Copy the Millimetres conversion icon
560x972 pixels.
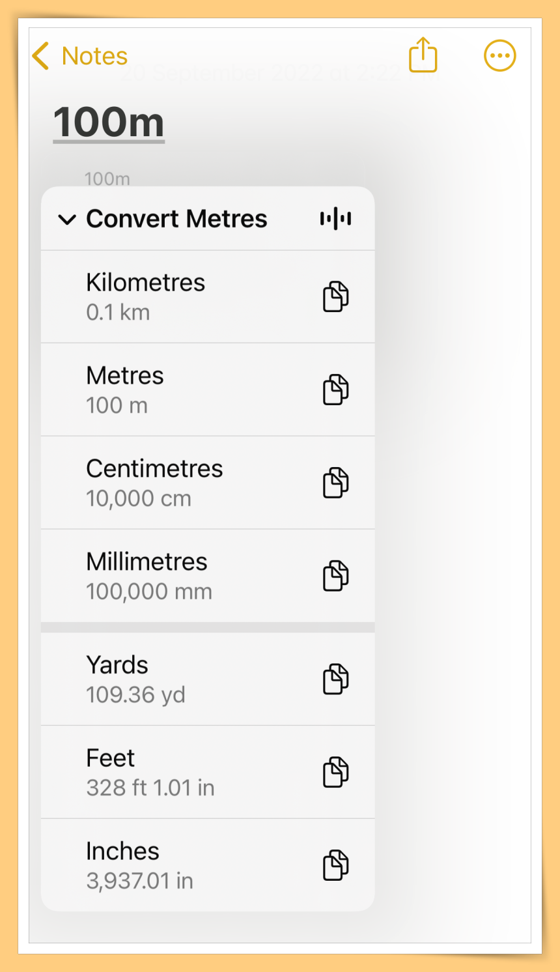coord(336,576)
